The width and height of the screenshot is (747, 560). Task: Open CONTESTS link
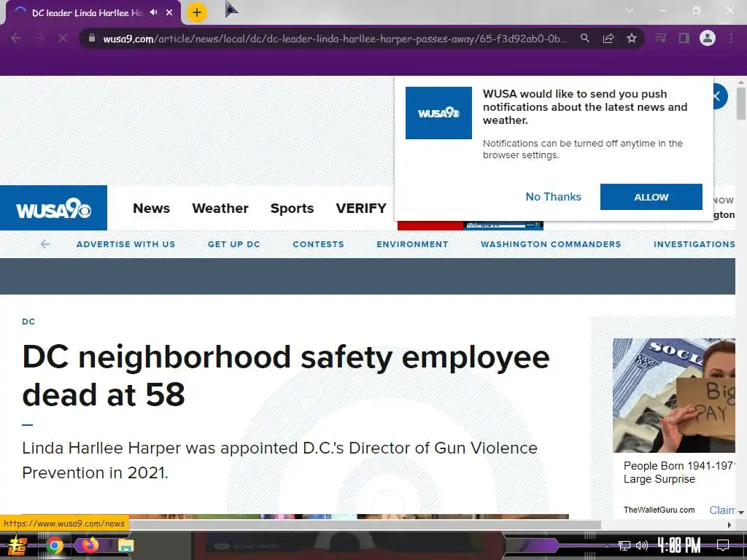pyautogui.click(x=318, y=244)
